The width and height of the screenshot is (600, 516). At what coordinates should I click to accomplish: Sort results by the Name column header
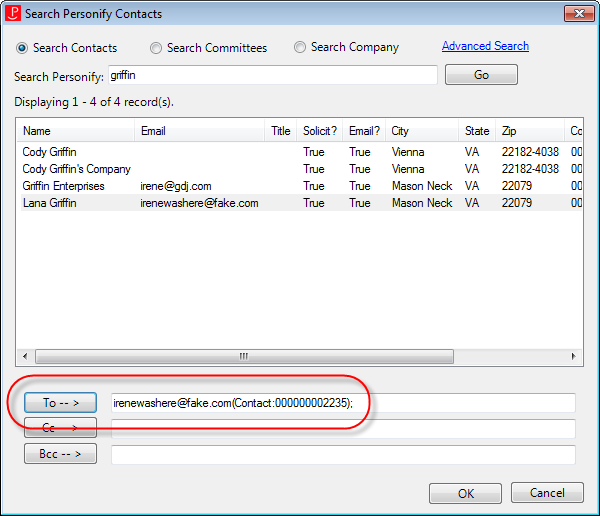[x=76, y=131]
